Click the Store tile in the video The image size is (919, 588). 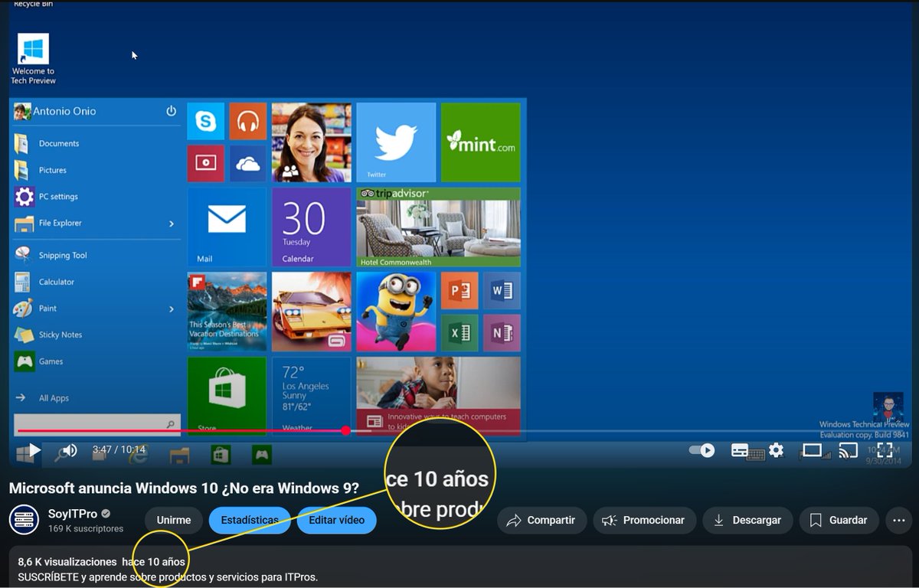pyautogui.click(x=227, y=394)
